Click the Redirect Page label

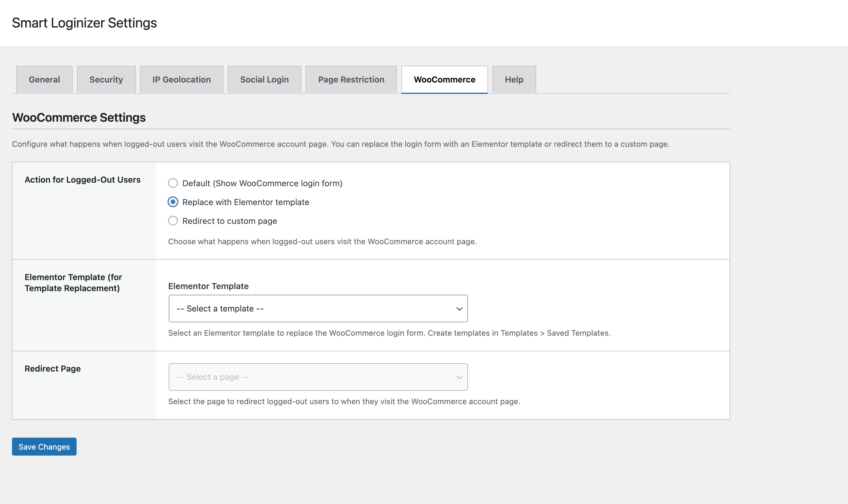(53, 369)
